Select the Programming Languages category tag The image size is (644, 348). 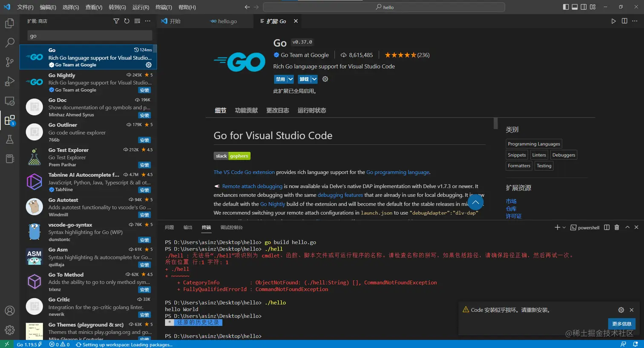click(x=534, y=144)
